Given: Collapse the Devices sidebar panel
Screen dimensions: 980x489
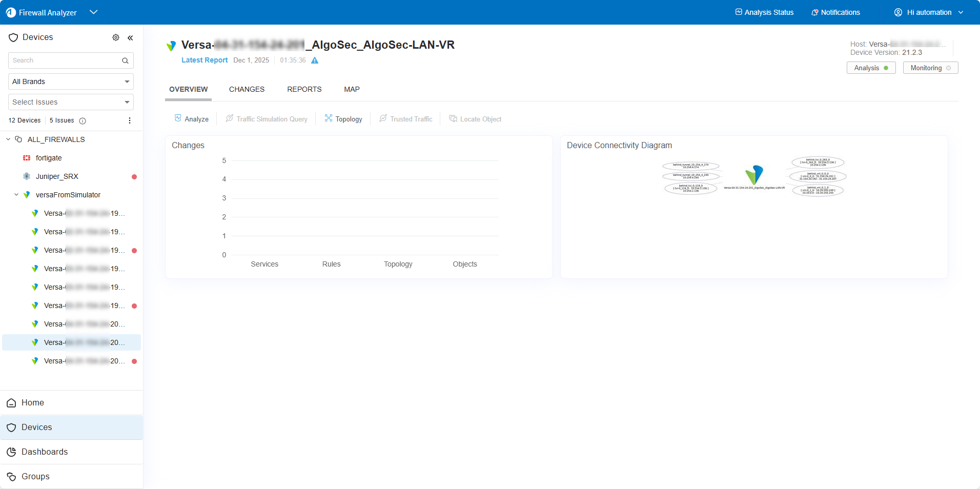Looking at the screenshot, I should click(130, 37).
